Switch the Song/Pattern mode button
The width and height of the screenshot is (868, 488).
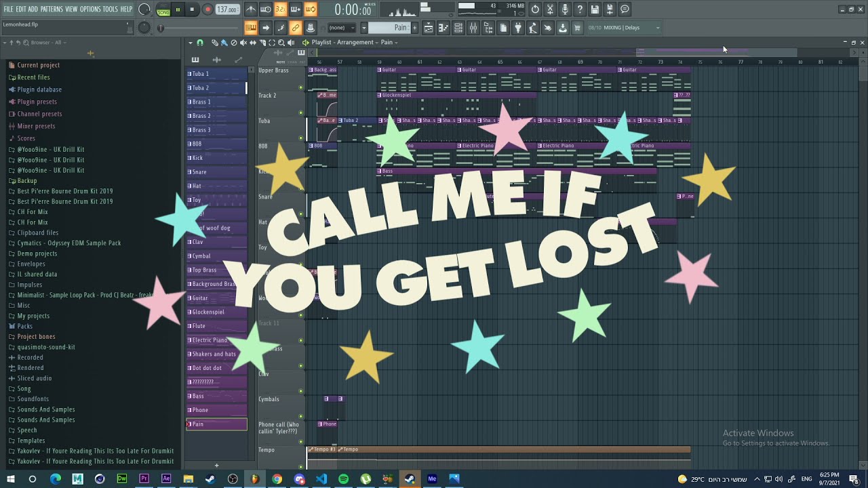click(x=163, y=9)
